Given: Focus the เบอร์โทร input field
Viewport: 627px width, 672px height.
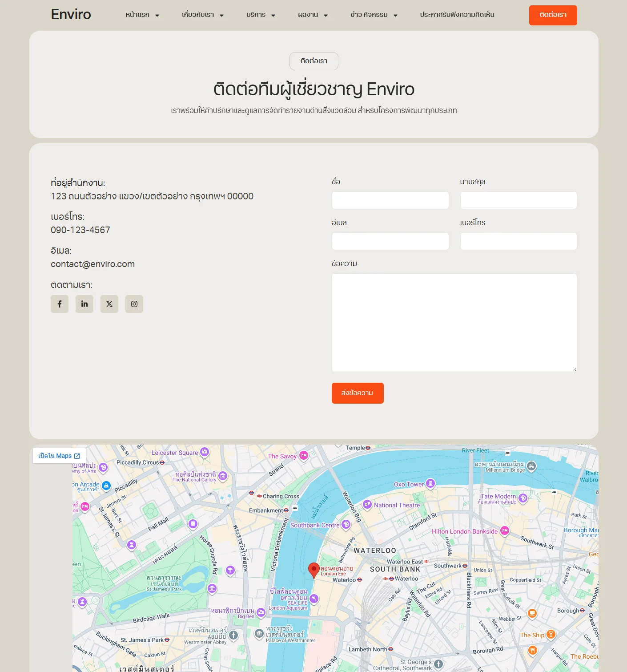Looking at the screenshot, I should click(x=518, y=241).
